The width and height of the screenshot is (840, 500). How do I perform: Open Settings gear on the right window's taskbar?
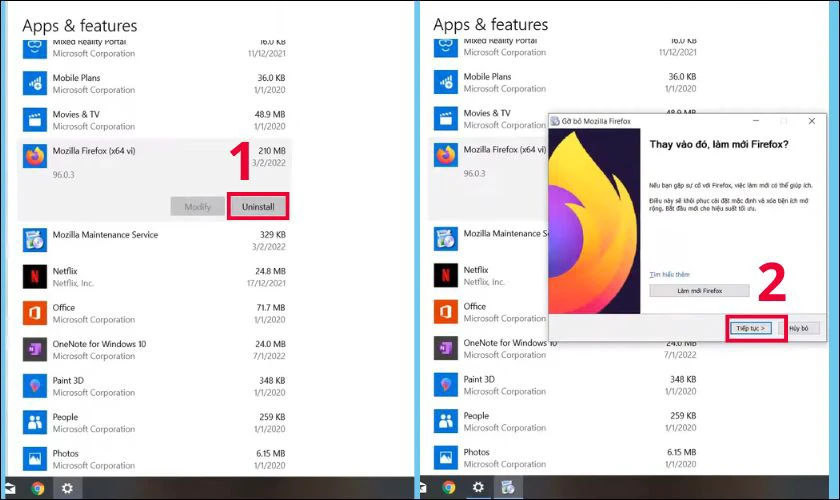[x=478, y=487]
